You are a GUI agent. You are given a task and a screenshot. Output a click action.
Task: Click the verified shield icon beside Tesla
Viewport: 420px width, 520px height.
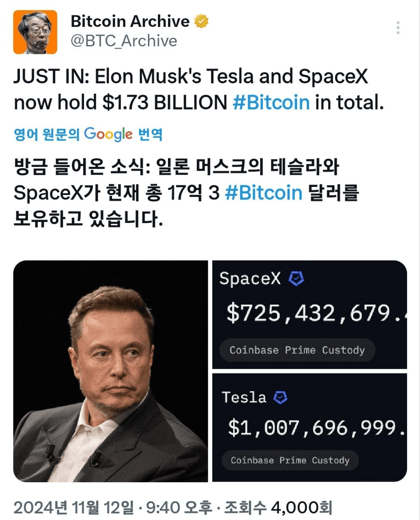pyautogui.click(x=280, y=397)
